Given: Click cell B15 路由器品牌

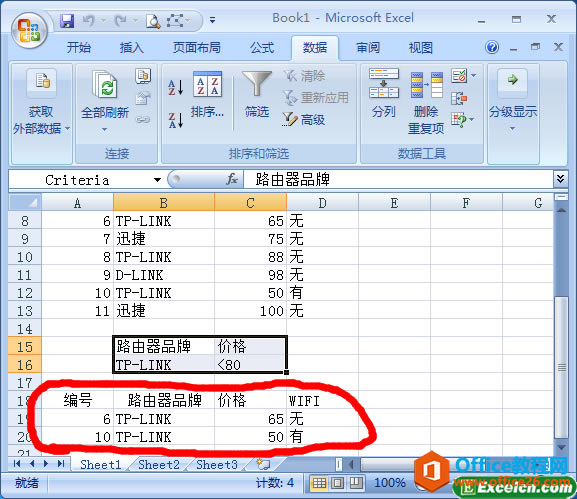Looking at the screenshot, I should [164, 347].
